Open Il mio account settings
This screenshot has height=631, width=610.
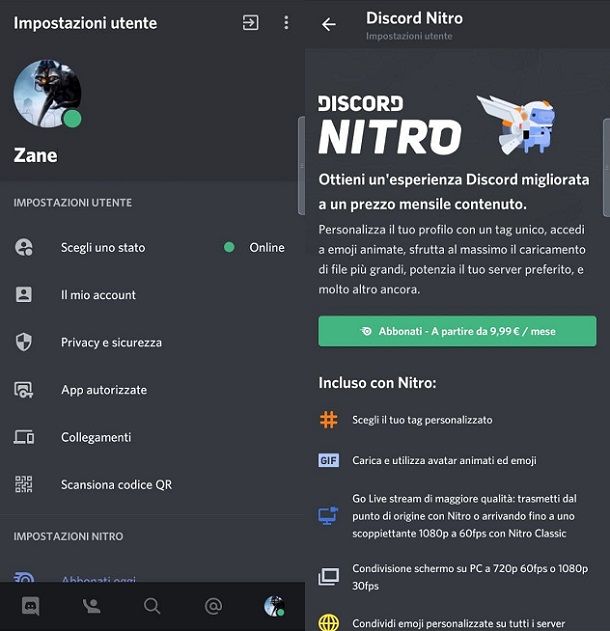(152, 295)
